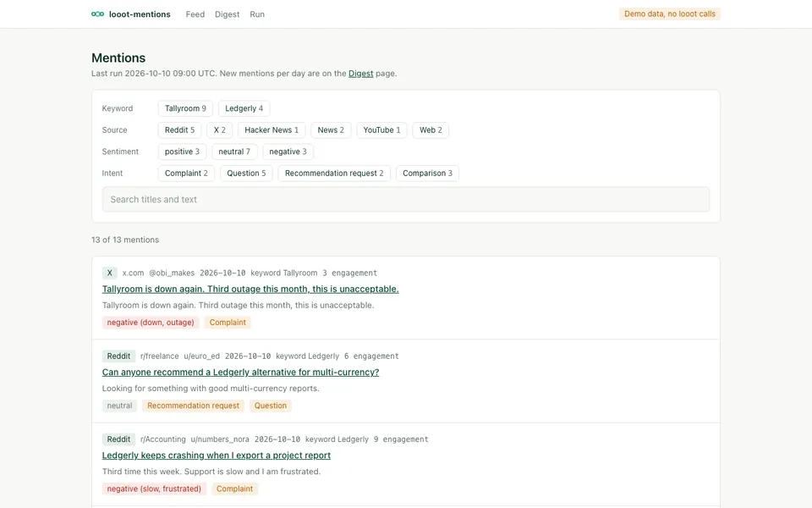Click '3 engagement' on the first mention
Image resolution: width=812 pixels, height=508 pixels.
[x=349, y=273]
